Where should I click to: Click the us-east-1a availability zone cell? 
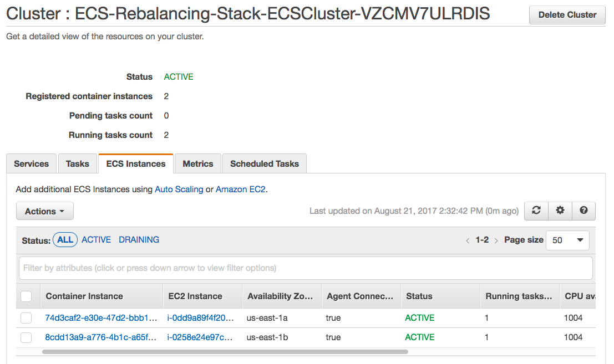pyautogui.click(x=267, y=318)
